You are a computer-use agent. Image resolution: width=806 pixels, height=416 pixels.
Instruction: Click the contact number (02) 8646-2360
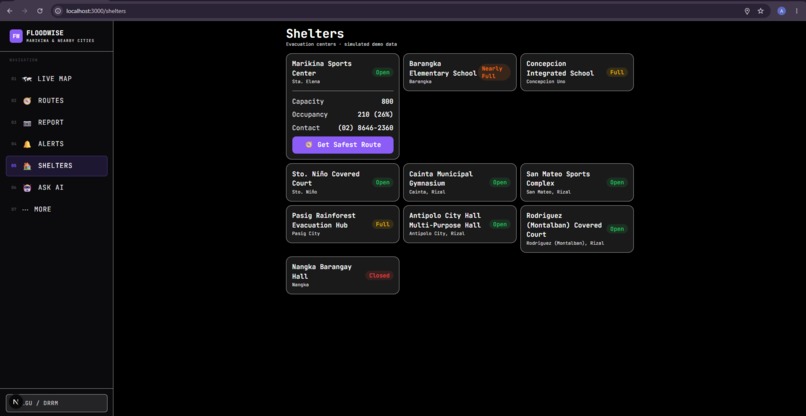pyautogui.click(x=365, y=128)
